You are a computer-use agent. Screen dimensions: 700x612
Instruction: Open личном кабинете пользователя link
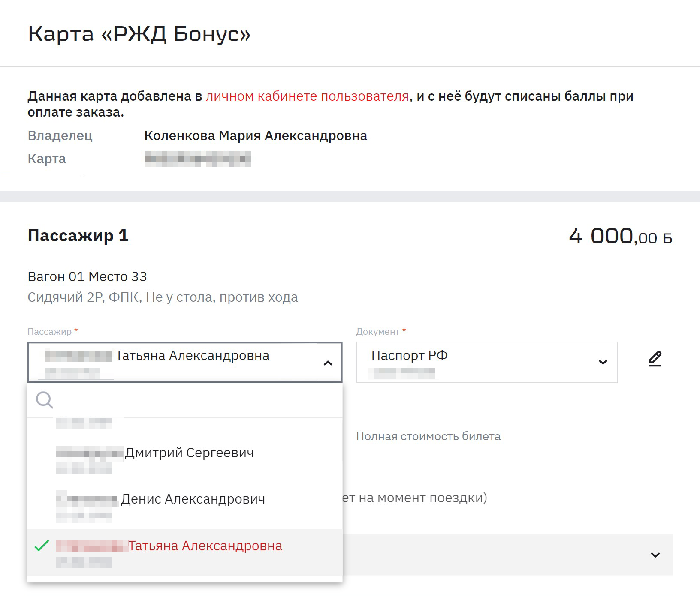(307, 96)
